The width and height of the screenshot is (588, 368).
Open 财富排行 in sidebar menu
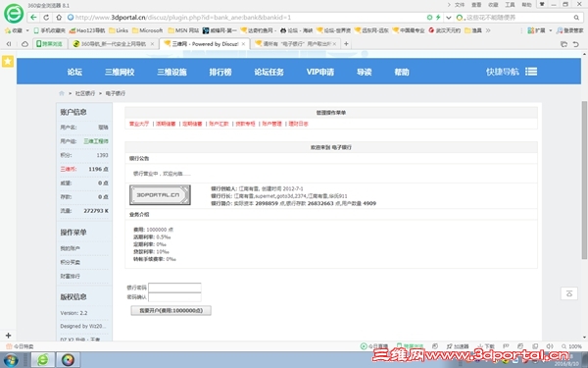click(x=71, y=276)
